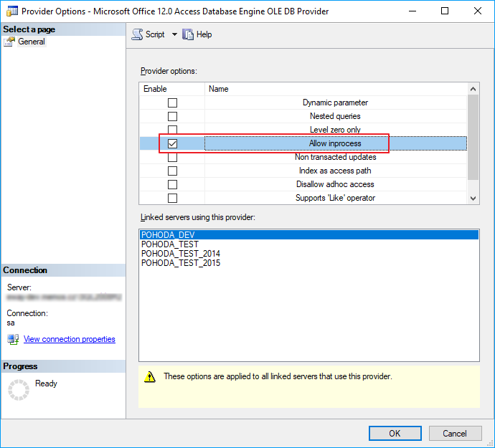Click the Enable column header
This screenshot has height=448, width=495.
(172, 89)
